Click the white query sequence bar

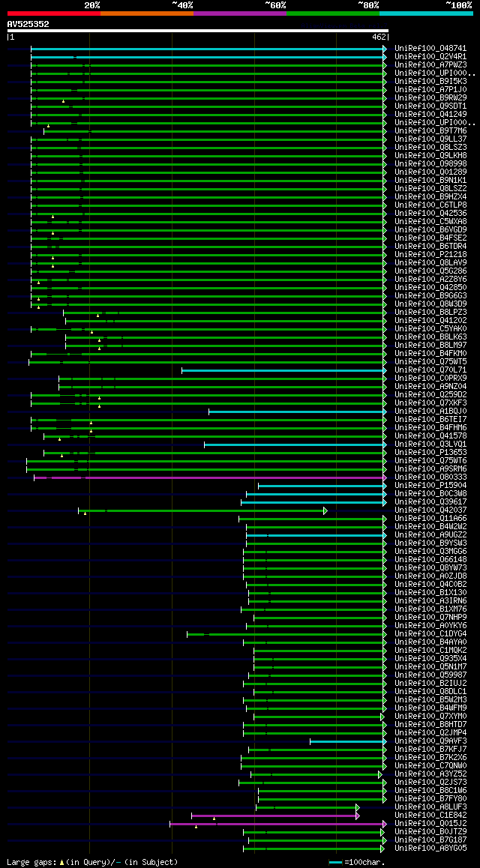point(198,31)
